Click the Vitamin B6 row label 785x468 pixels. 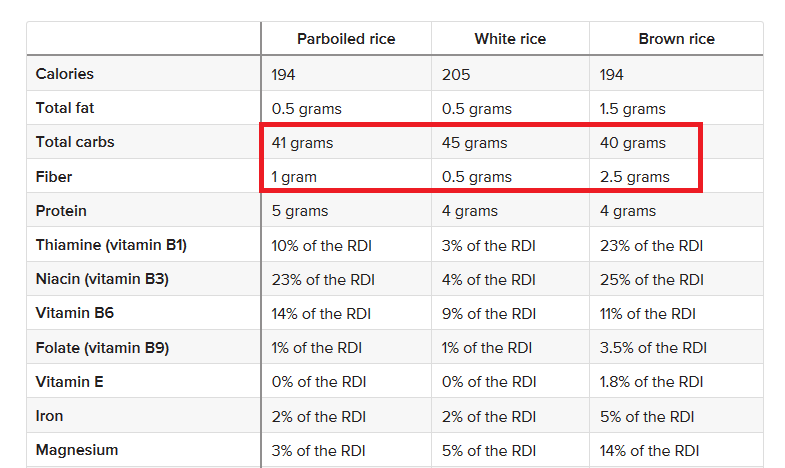click(75, 313)
